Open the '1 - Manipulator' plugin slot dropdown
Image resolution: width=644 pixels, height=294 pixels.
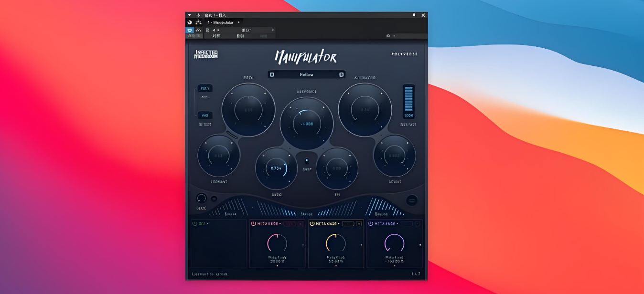point(238,22)
